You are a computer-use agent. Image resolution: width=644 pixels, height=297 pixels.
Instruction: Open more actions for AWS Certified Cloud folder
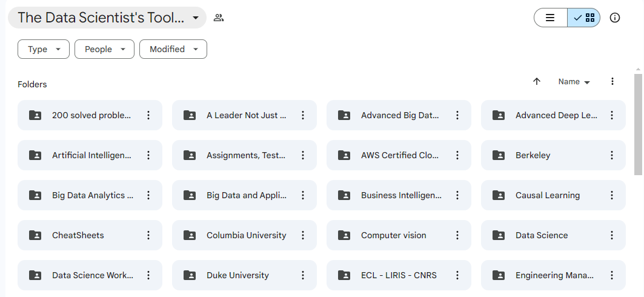pos(457,155)
